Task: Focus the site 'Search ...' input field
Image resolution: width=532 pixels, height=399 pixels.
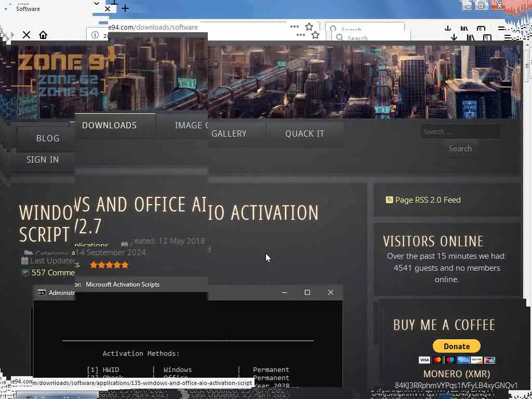Action: tap(460, 131)
